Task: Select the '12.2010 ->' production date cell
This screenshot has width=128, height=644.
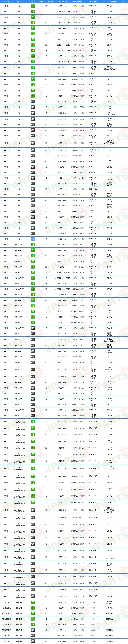Action: [62, 524]
